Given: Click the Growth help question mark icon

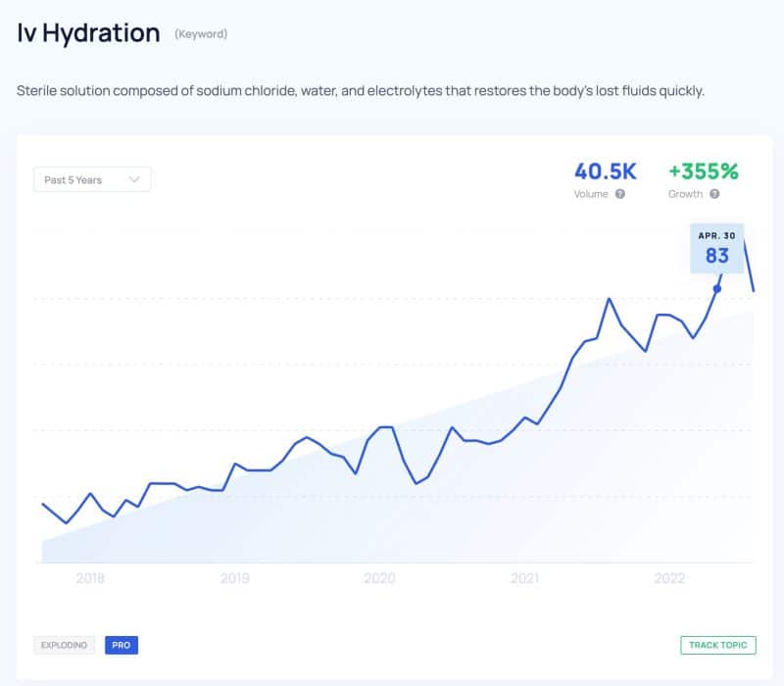Looking at the screenshot, I should 715,194.
